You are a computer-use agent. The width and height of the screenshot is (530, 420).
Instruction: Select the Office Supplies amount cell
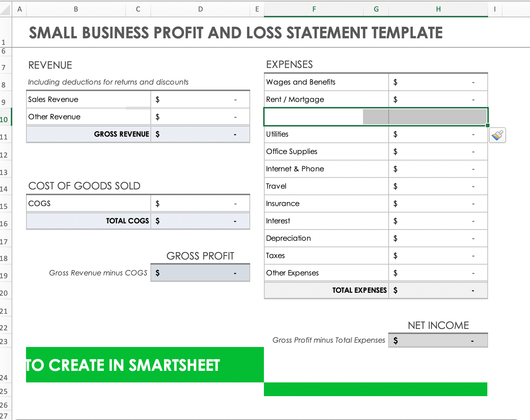(x=438, y=151)
